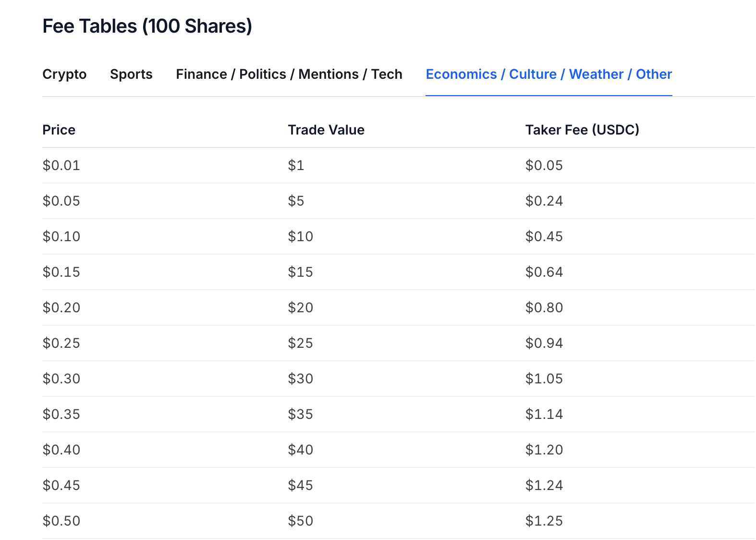
Task: Click the $1.25 taker fee cell
Action: [544, 521]
